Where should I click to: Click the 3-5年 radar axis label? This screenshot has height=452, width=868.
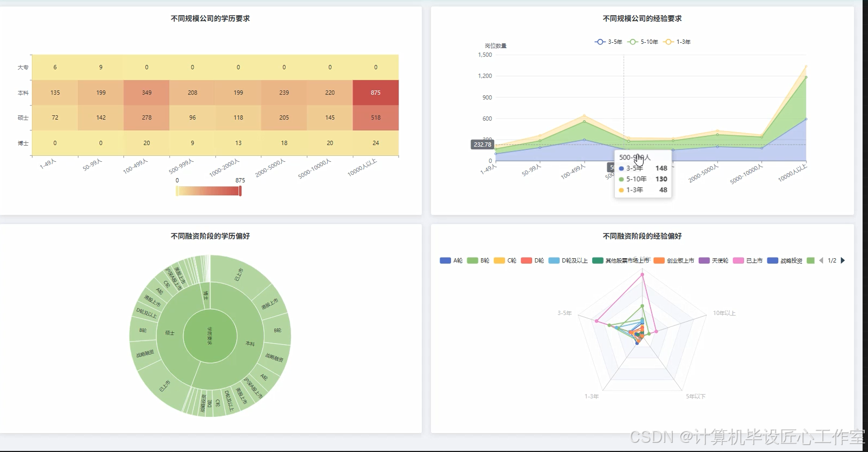tap(565, 313)
